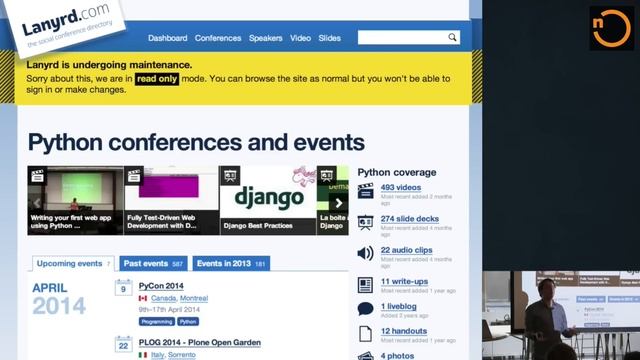Click the Canada country link

(163, 298)
